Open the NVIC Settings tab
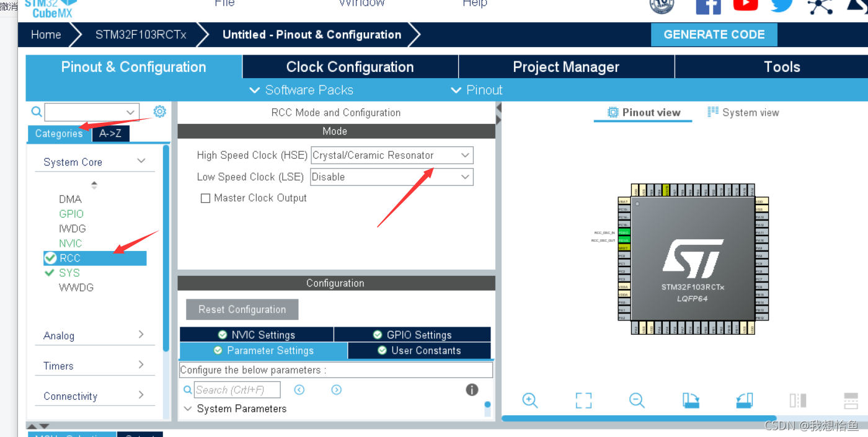868x437 pixels. pyautogui.click(x=257, y=335)
